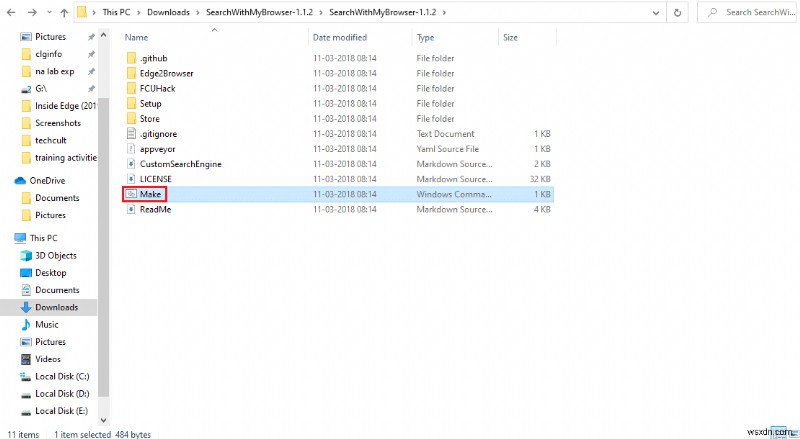800x439 pixels.
Task: Open training activities folder in sidebar
Action: tap(65, 158)
